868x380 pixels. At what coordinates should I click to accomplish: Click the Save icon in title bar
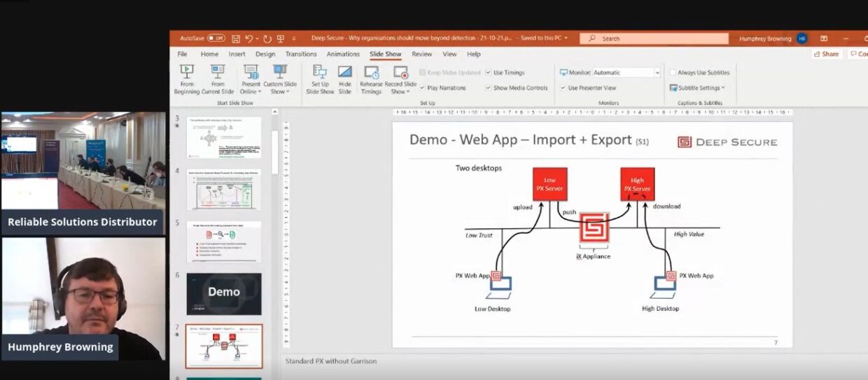[236, 38]
